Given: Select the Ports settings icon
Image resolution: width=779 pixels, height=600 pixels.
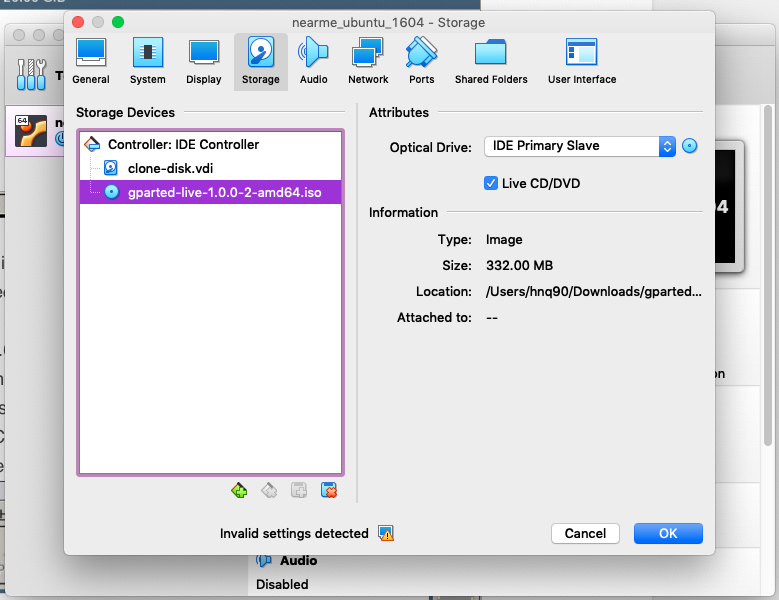Looking at the screenshot, I should coord(421,61).
